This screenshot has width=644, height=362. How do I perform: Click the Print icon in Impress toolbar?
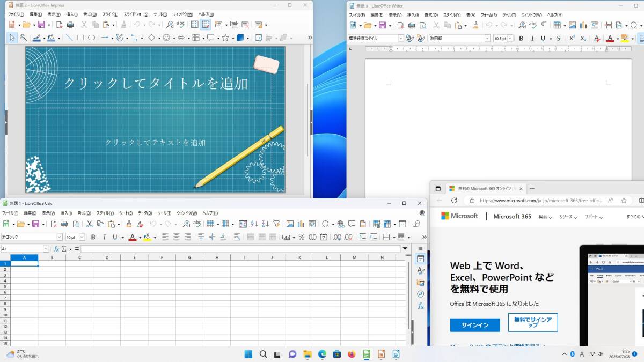pyautogui.click(x=70, y=25)
